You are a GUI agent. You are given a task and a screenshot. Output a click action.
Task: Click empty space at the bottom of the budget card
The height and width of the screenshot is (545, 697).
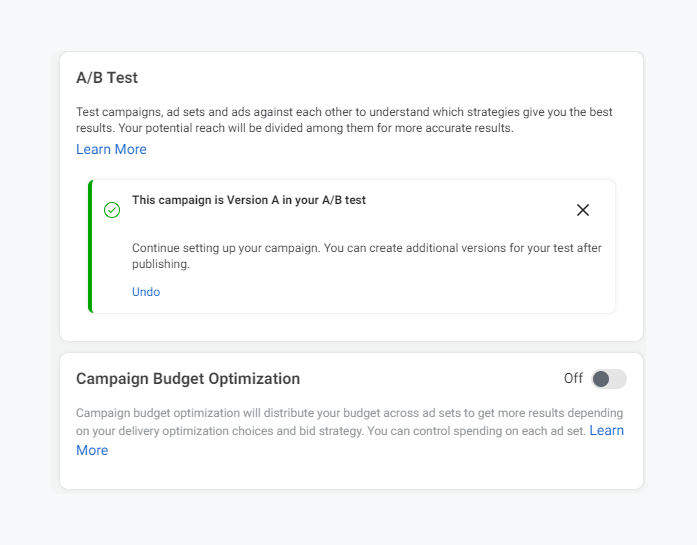point(350,475)
